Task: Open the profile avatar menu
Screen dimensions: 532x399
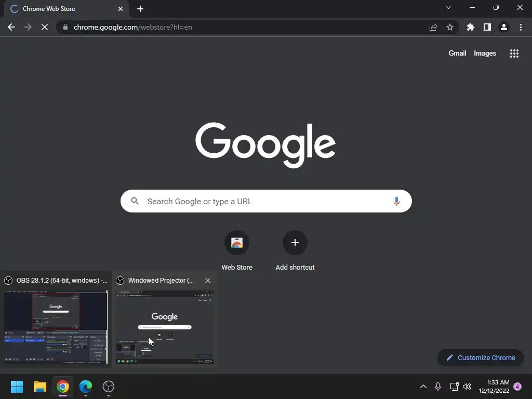Action: (504, 27)
